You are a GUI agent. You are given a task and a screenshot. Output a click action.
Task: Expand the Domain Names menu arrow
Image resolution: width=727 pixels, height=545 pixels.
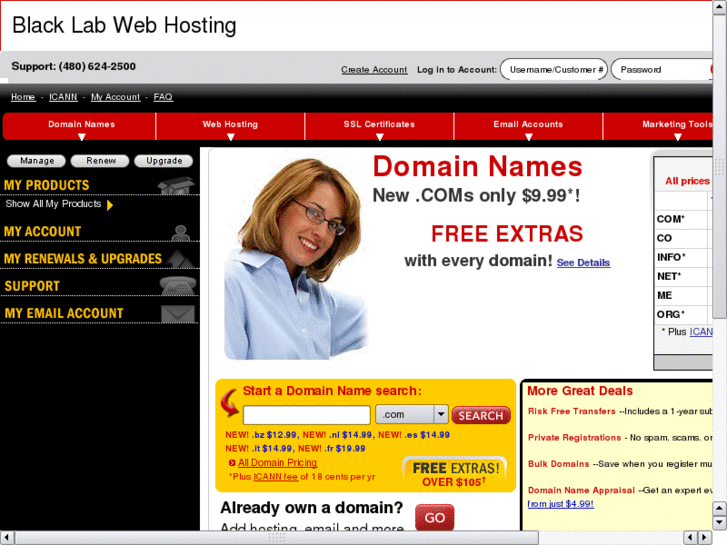[x=82, y=137]
